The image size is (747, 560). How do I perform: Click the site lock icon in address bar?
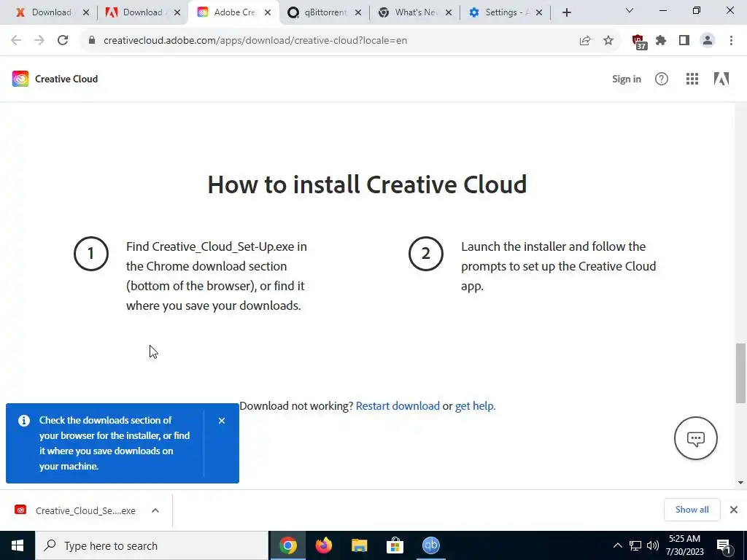click(x=92, y=41)
